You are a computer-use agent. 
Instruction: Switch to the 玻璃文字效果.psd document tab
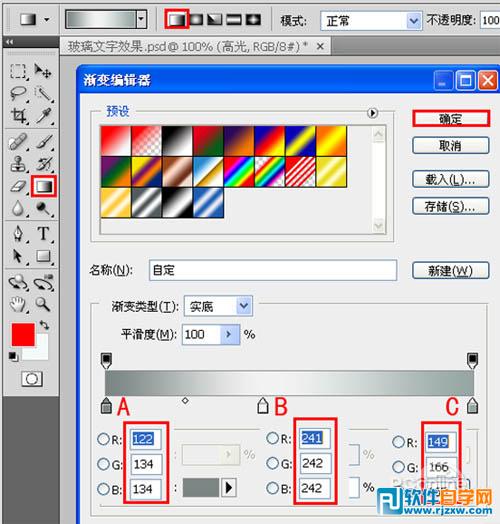[x=188, y=46]
